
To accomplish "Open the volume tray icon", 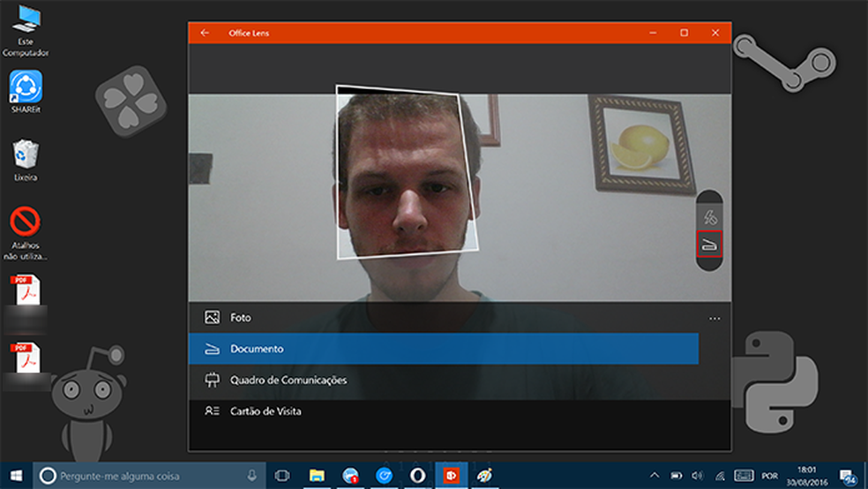I will click(x=698, y=476).
